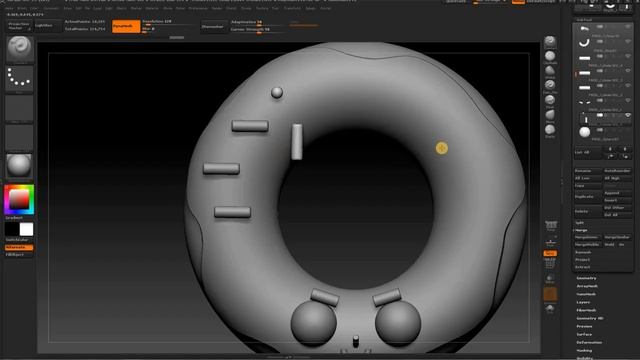Select the black main color swatch
Viewport: 640px width, 360px height.
click(x=12, y=229)
